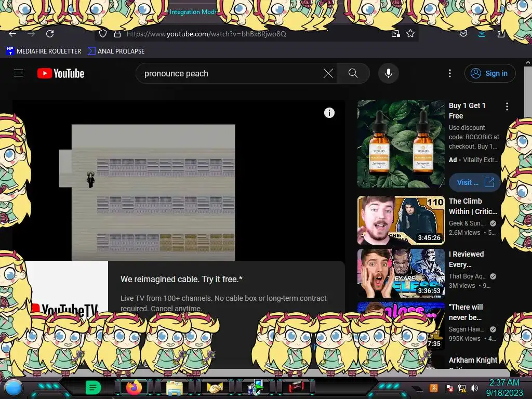
Task: Click the site security padlock icon
Action: click(x=117, y=34)
